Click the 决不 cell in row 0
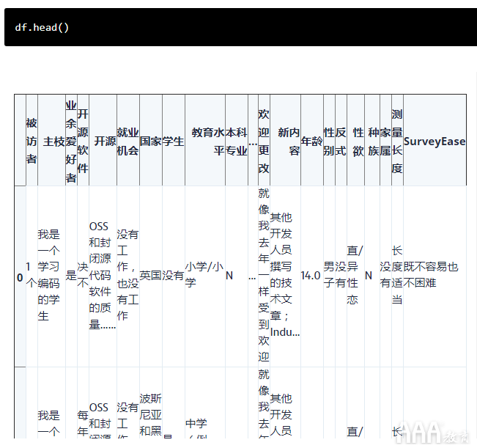The image size is (477, 448). point(83,276)
